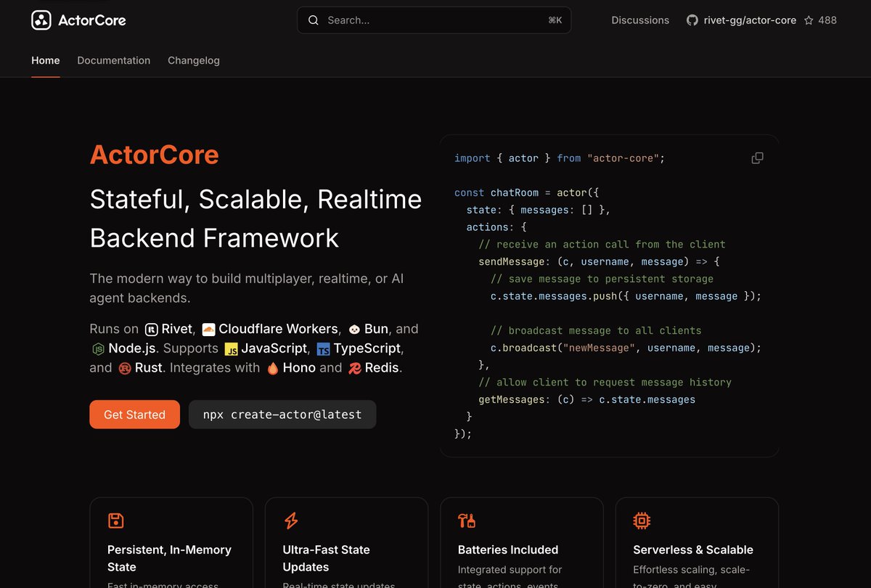Image resolution: width=871 pixels, height=588 pixels.
Task: Click the sendMessage code line
Action: tap(600, 261)
